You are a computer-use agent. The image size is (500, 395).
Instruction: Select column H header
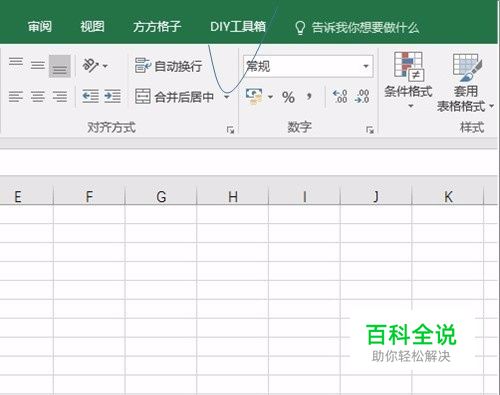point(233,197)
